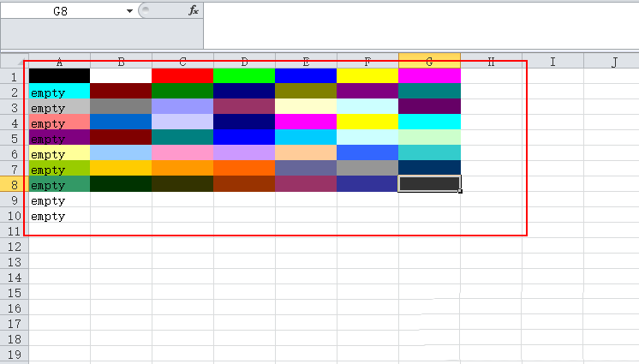
Task: Select row 19 header
Action: [15, 355]
